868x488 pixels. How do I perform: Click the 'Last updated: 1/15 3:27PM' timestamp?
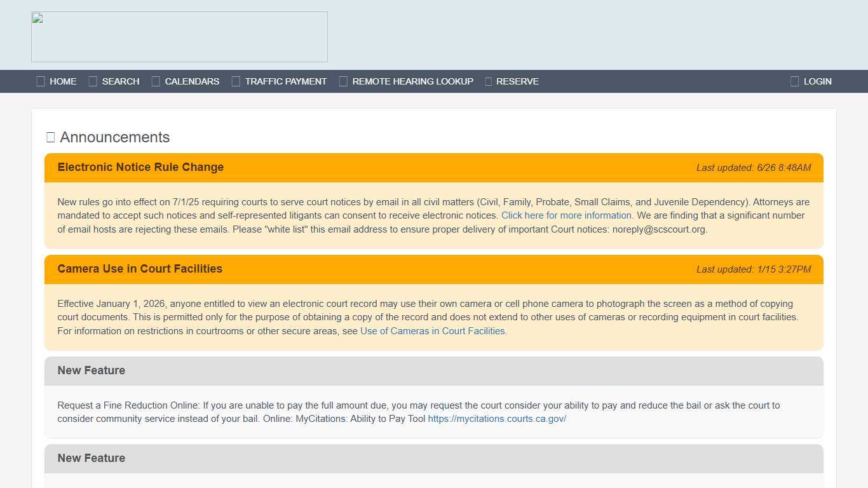pos(753,269)
